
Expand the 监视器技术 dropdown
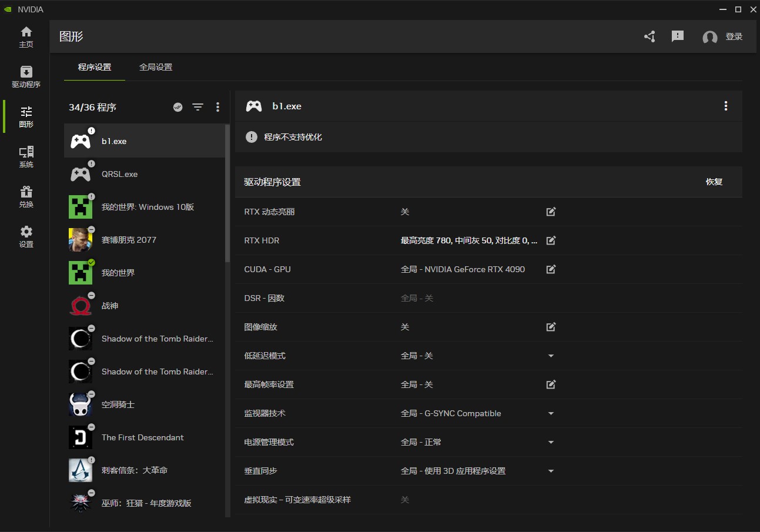coord(551,413)
